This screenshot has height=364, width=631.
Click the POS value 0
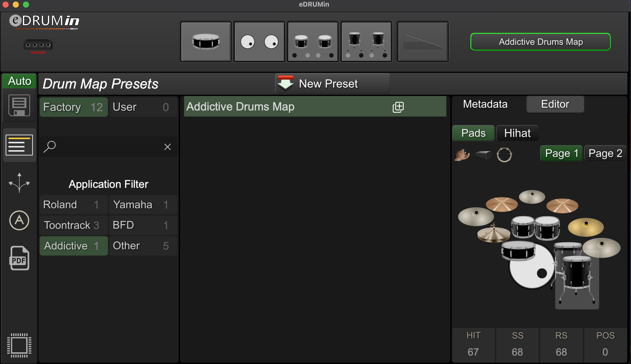click(605, 352)
